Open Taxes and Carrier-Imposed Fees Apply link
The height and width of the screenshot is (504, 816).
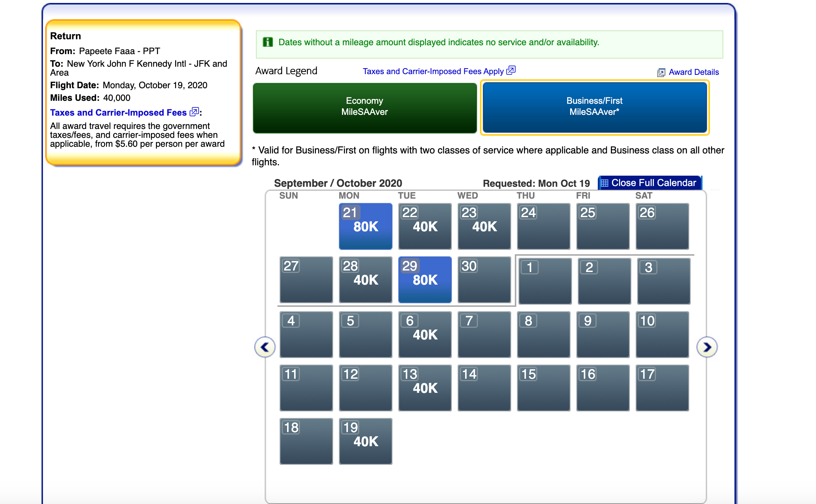(433, 71)
